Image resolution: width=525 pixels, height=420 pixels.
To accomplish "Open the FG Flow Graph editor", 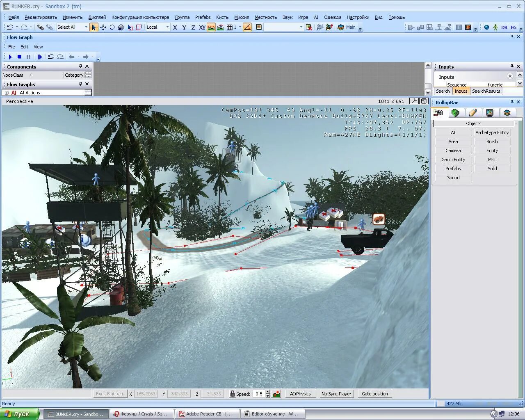I will point(514,27).
